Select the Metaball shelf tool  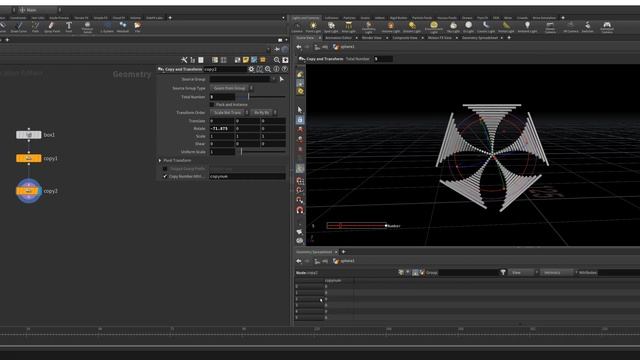pos(123,27)
